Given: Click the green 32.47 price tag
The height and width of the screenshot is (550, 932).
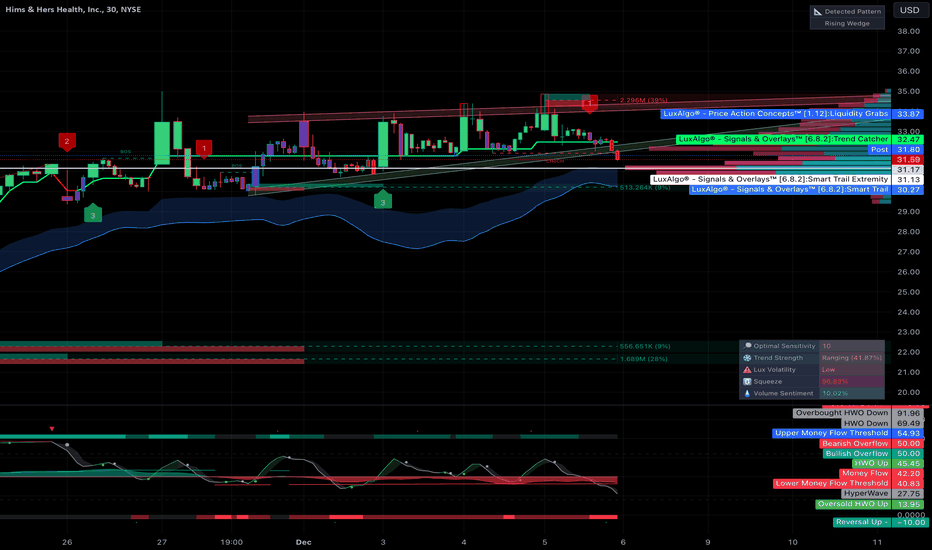Looking at the screenshot, I should (x=908, y=139).
